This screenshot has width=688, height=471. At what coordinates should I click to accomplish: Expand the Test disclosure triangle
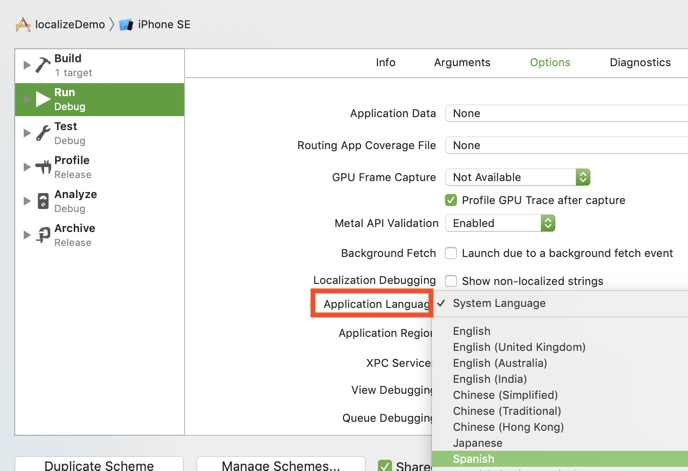coord(27,133)
